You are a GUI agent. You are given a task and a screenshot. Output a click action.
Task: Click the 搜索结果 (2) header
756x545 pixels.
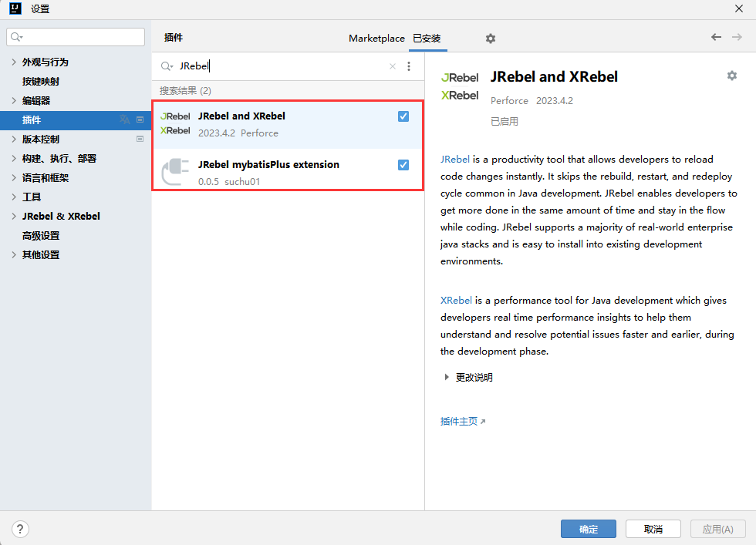tap(185, 91)
